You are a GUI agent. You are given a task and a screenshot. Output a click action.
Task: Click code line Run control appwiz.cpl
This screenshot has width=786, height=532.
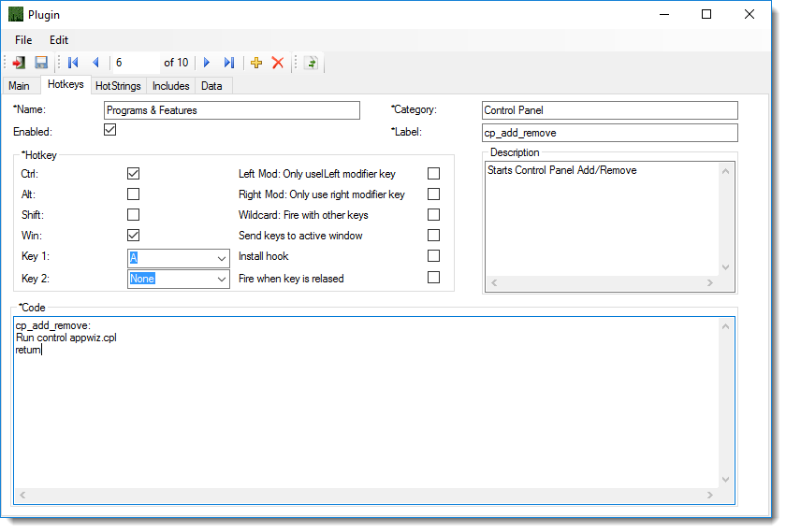[66, 338]
